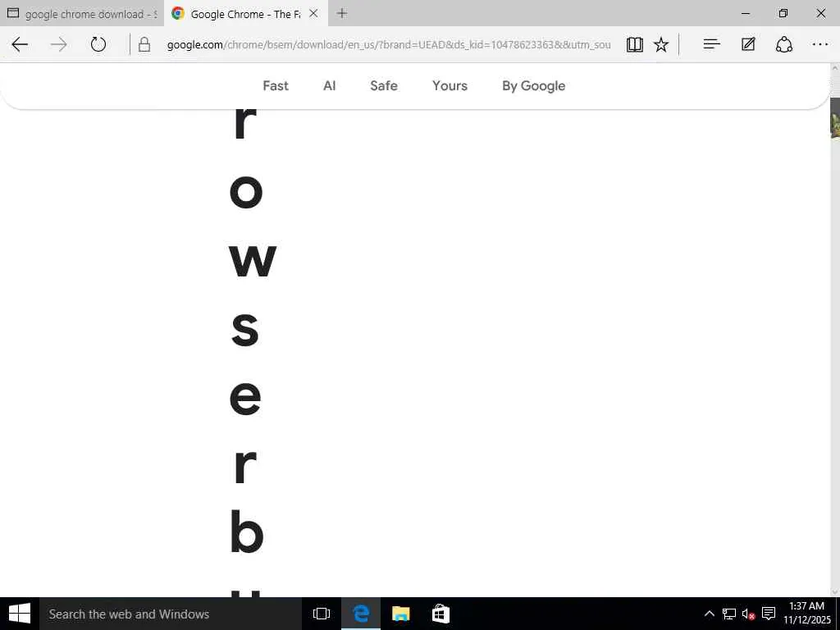Open the Windows Start menu
Viewport: 840px width, 630px height.
[x=20, y=614]
